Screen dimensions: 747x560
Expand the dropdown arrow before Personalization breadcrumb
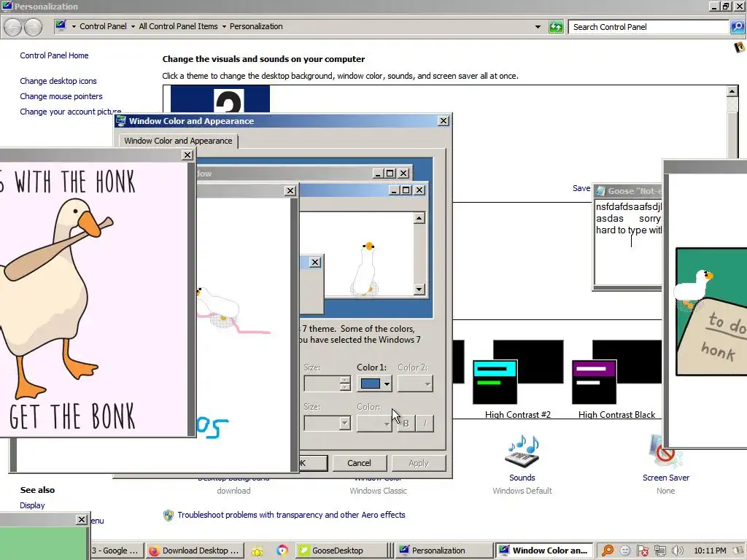[224, 27]
